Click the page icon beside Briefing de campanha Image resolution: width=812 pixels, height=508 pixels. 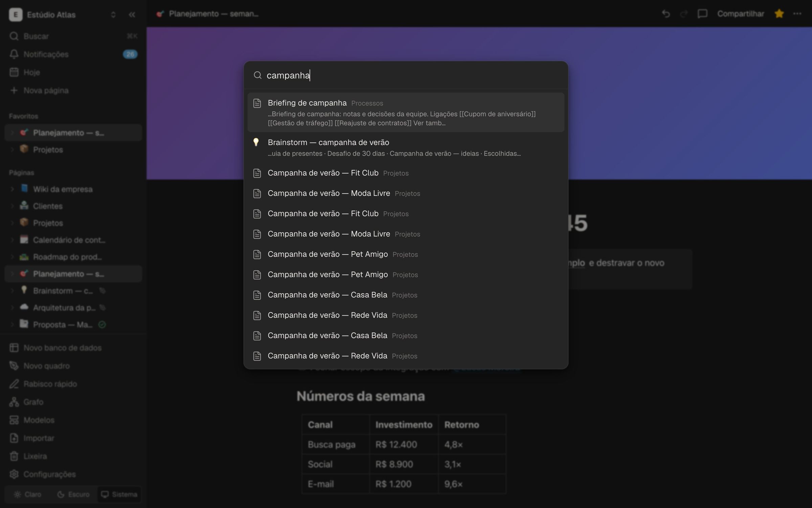coord(257,103)
